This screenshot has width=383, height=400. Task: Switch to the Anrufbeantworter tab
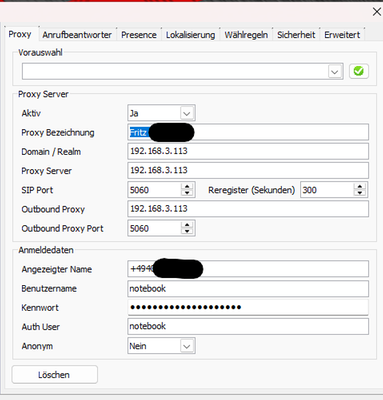pos(77,35)
